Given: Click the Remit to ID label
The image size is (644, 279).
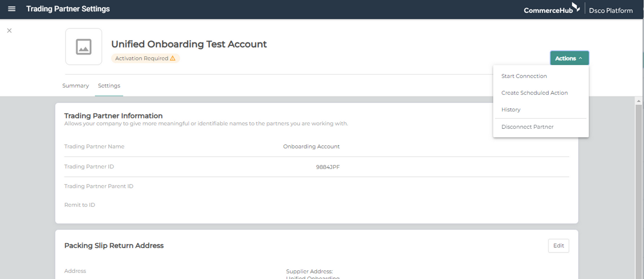Looking at the screenshot, I should click(x=80, y=205).
